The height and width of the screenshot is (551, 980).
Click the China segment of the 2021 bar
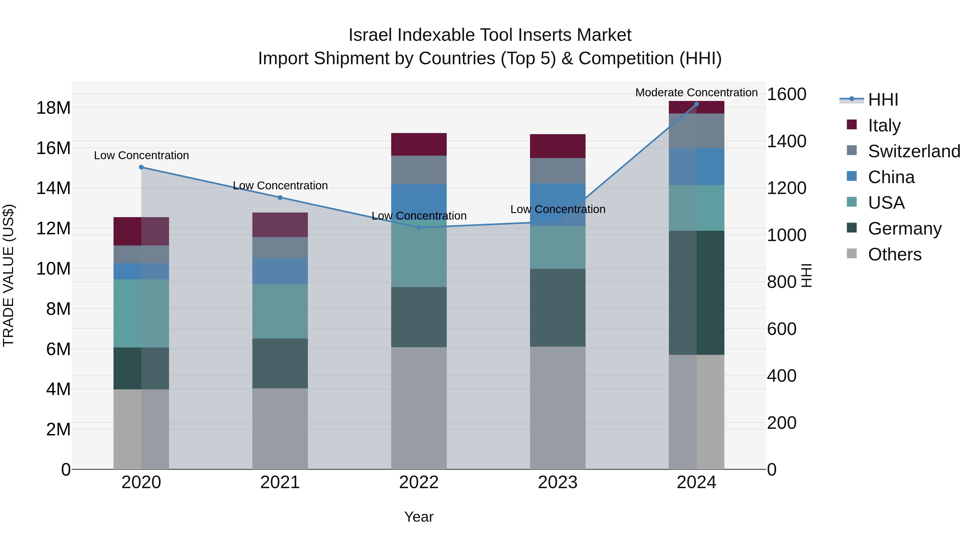point(280,271)
